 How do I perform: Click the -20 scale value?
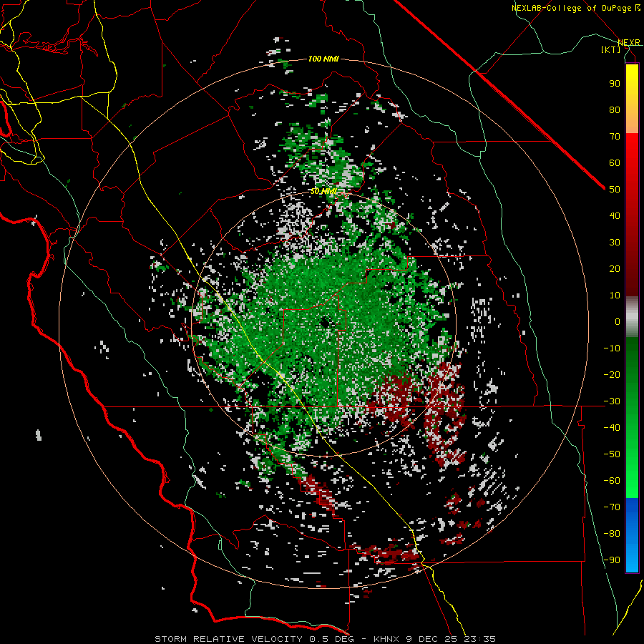[x=612, y=374]
